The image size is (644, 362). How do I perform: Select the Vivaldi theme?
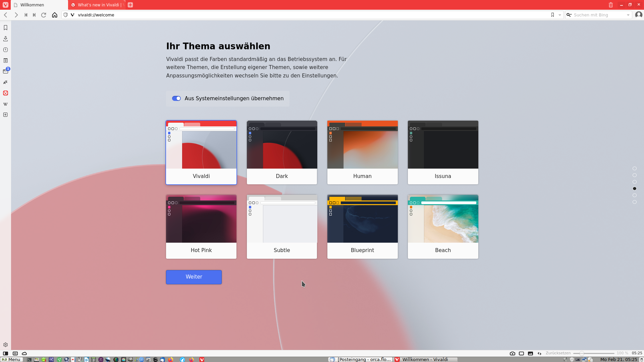pyautogui.click(x=201, y=153)
